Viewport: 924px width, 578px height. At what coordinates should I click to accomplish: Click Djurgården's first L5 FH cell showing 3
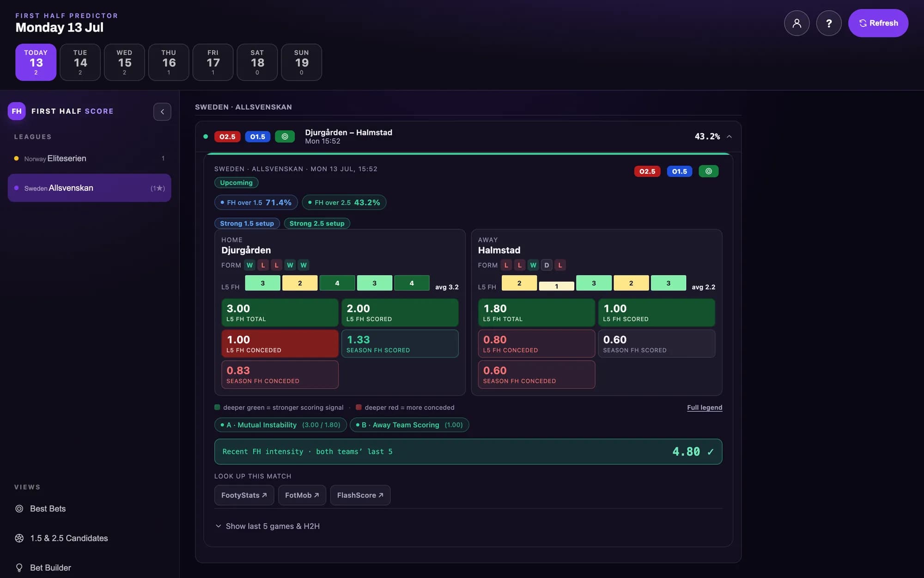point(262,283)
